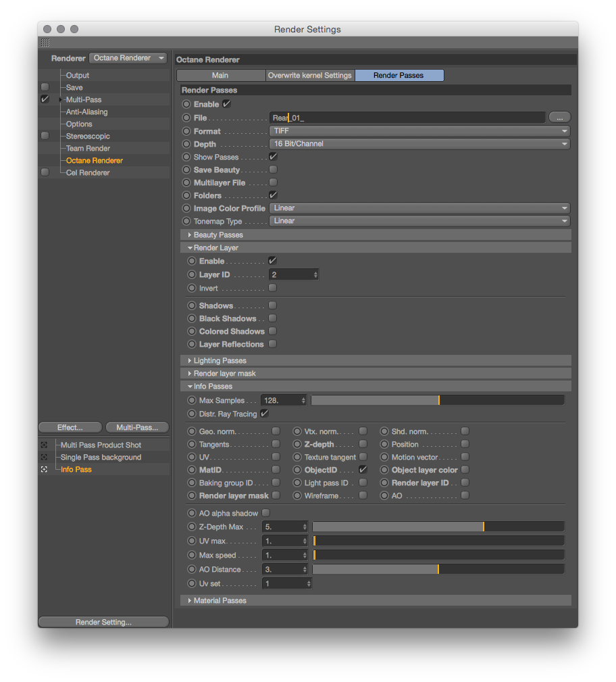Click the animation dot next to AO Distance
The width and height of the screenshot is (616, 682).
[x=192, y=569]
